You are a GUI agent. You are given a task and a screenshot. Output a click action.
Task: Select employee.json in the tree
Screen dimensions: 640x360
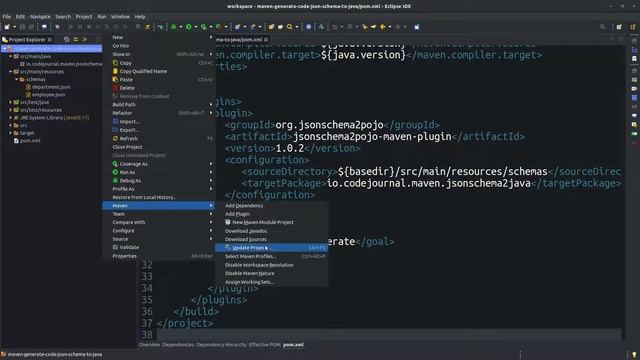point(48,94)
